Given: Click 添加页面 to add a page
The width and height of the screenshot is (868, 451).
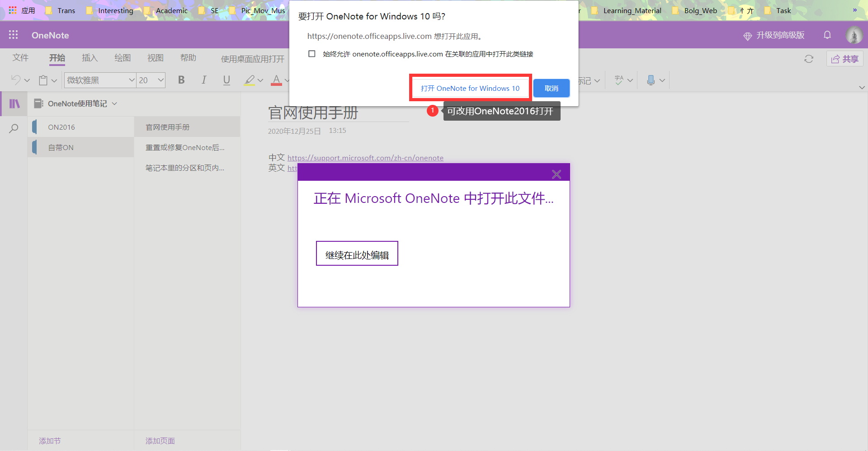Looking at the screenshot, I should [160, 441].
